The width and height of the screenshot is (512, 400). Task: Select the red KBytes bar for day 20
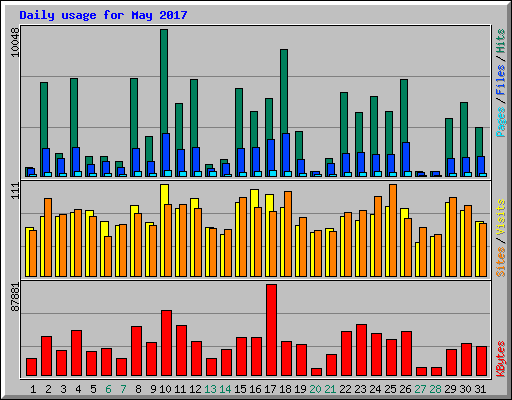(x=316, y=372)
